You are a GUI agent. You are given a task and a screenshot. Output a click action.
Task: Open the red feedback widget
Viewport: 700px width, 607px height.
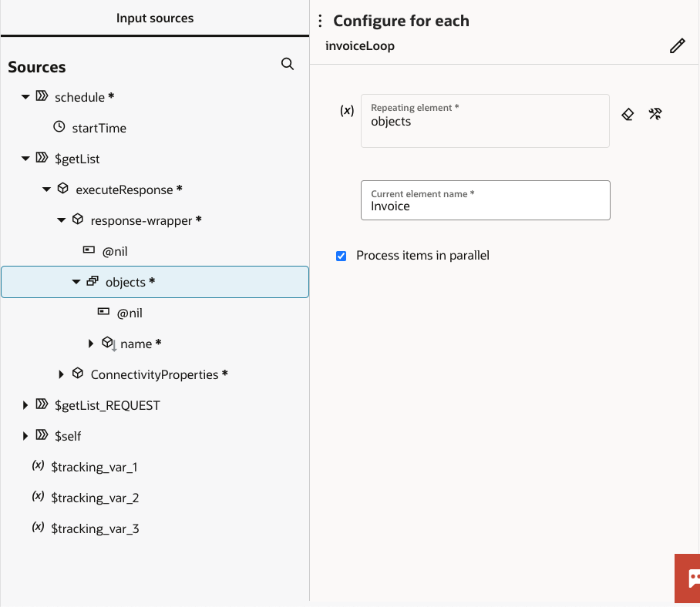[687, 578]
